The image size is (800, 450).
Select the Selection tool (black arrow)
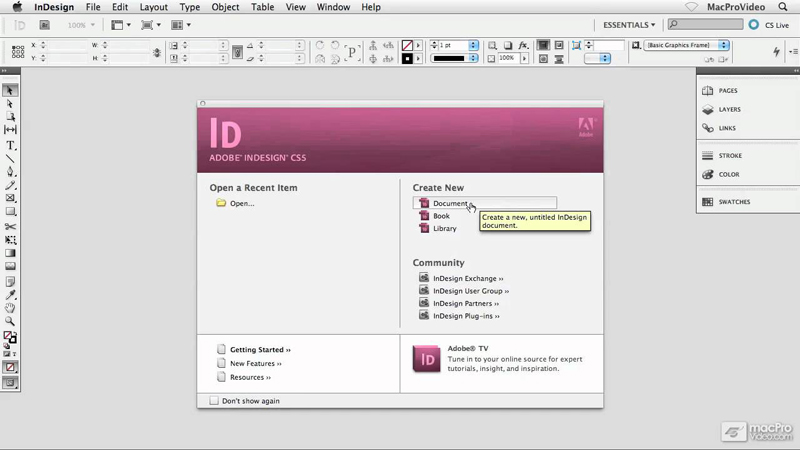click(10, 91)
